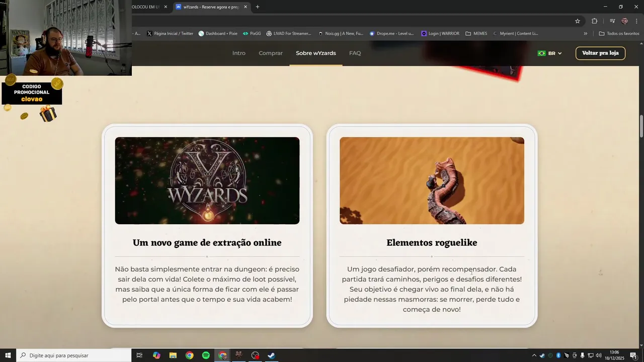
Task: Open the PixGG bookmark
Action: point(252,34)
